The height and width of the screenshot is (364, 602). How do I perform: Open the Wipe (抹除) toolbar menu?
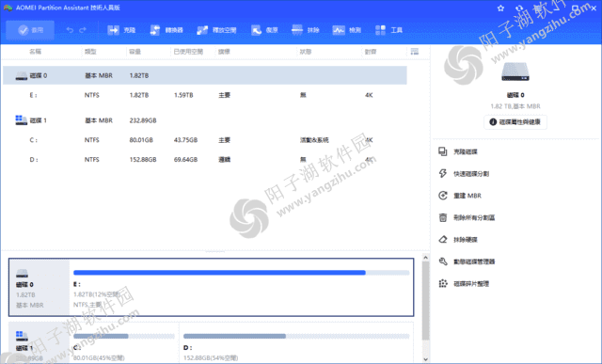[305, 30]
